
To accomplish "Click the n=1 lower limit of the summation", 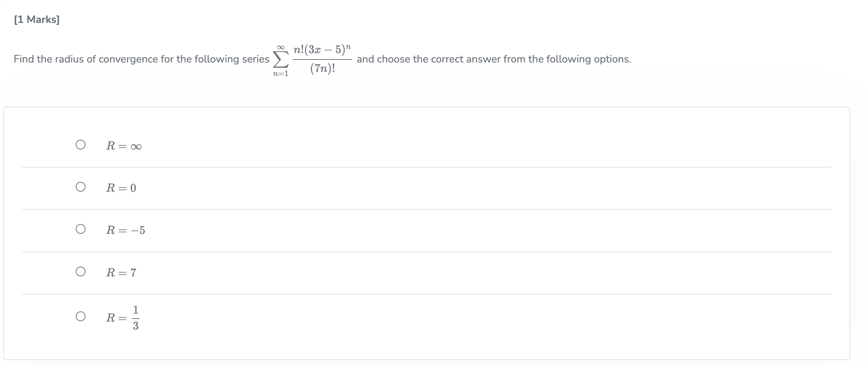I will tap(280, 73).
